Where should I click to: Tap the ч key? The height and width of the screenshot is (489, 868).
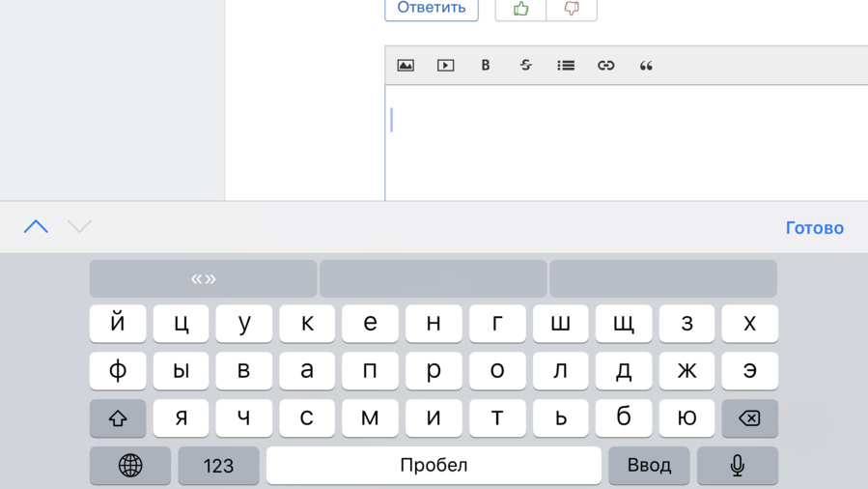244,418
